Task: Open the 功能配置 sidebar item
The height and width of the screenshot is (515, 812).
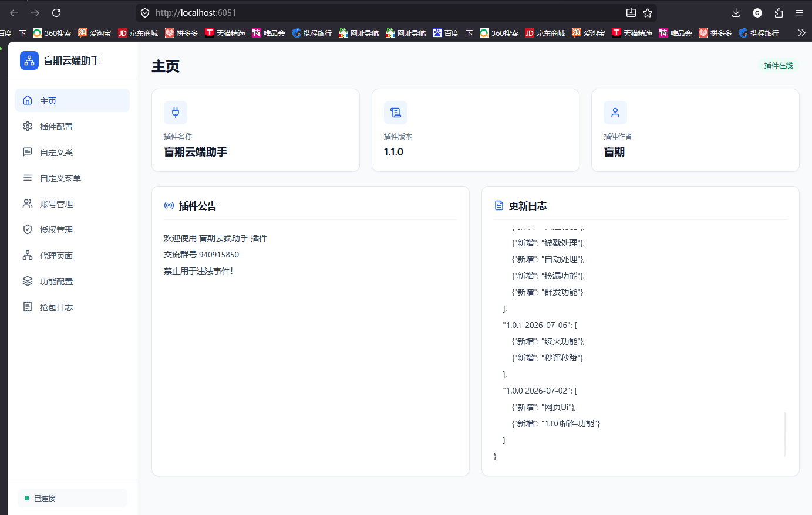Action: [72, 281]
